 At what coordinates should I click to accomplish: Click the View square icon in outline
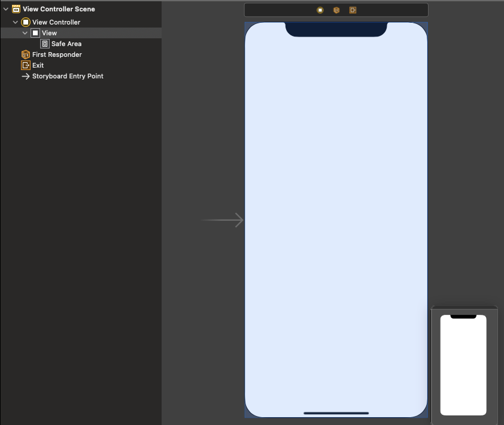tap(35, 33)
